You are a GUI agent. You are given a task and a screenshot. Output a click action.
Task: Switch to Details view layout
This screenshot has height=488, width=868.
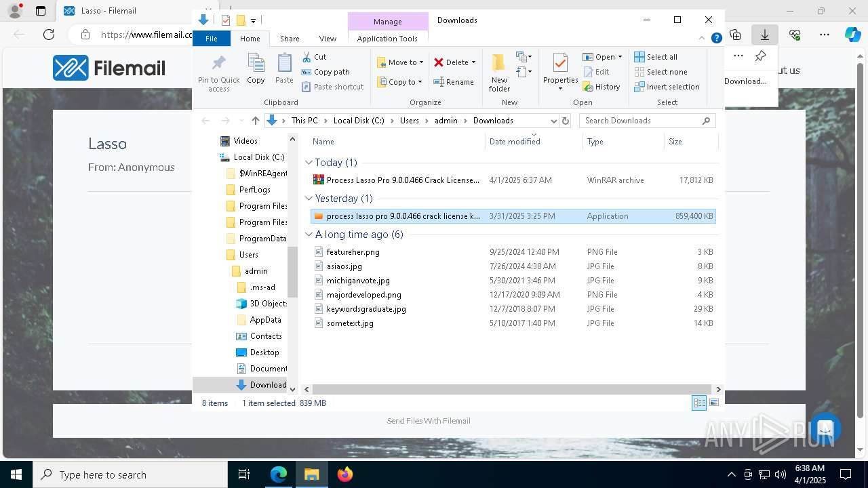(699, 403)
